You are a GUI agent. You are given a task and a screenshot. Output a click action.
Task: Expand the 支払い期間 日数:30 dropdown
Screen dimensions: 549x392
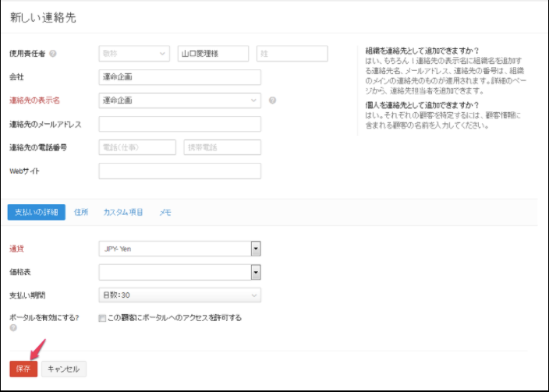(x=179, y=295)
